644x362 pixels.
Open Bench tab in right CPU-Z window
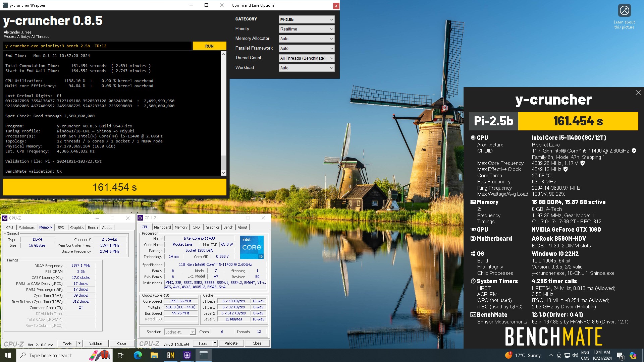(228, 227)
